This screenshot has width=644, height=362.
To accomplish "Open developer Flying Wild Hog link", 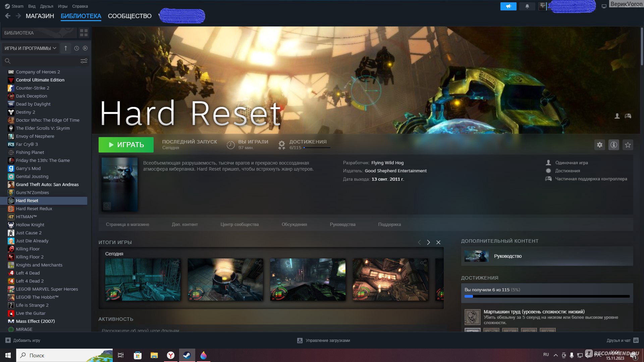I will (x=387, y=163).
